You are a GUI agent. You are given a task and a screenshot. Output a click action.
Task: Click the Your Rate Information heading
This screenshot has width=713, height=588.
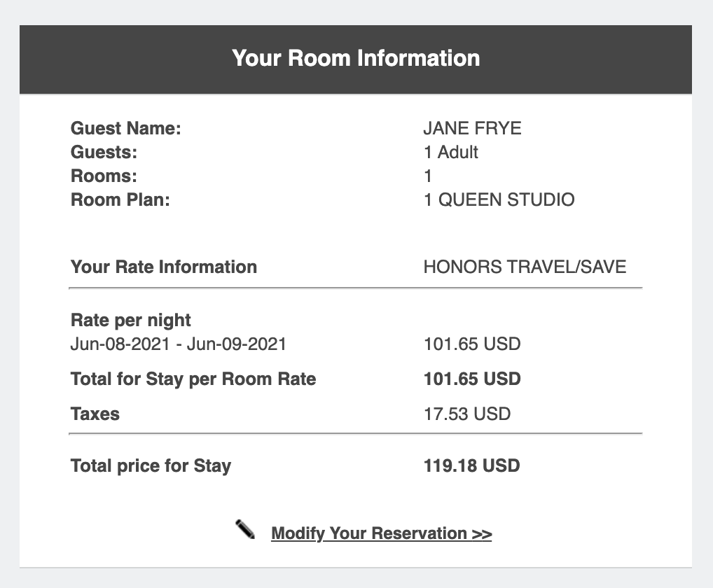[164, 267]
